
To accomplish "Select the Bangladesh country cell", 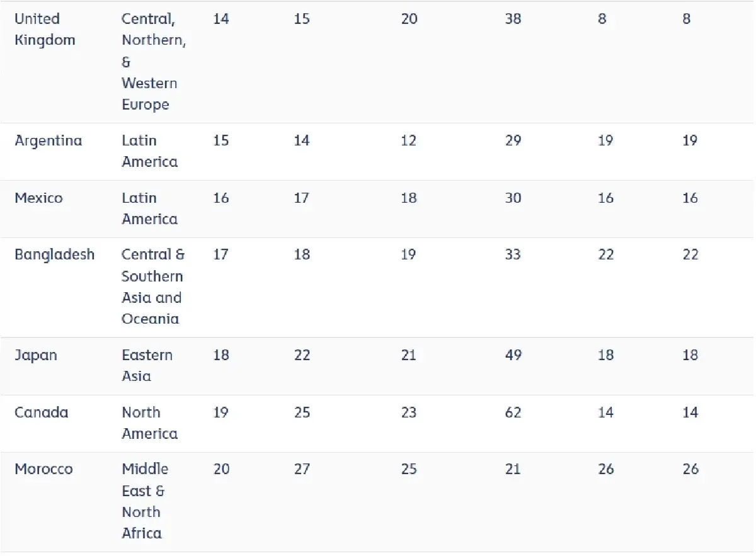I will [x=55, y=254].
